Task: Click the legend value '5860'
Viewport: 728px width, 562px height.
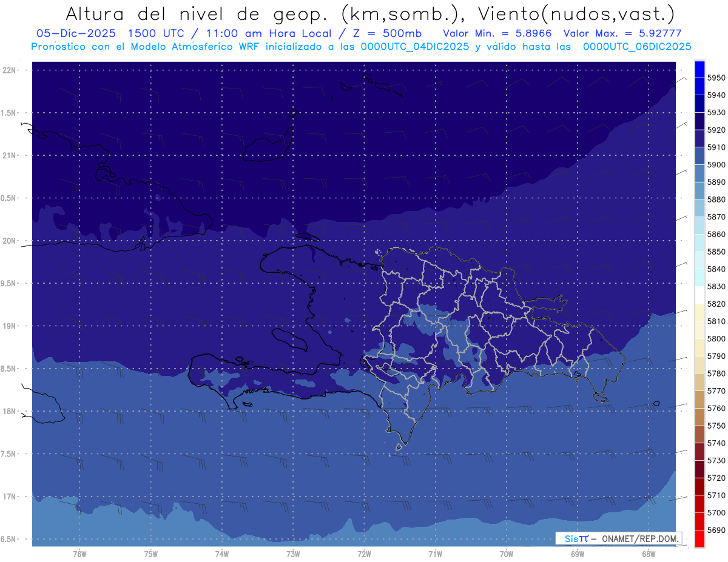Action: point(716,234)
